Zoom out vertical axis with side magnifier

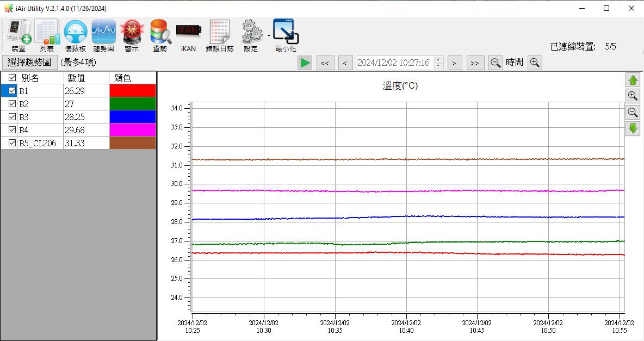[633, 112]
